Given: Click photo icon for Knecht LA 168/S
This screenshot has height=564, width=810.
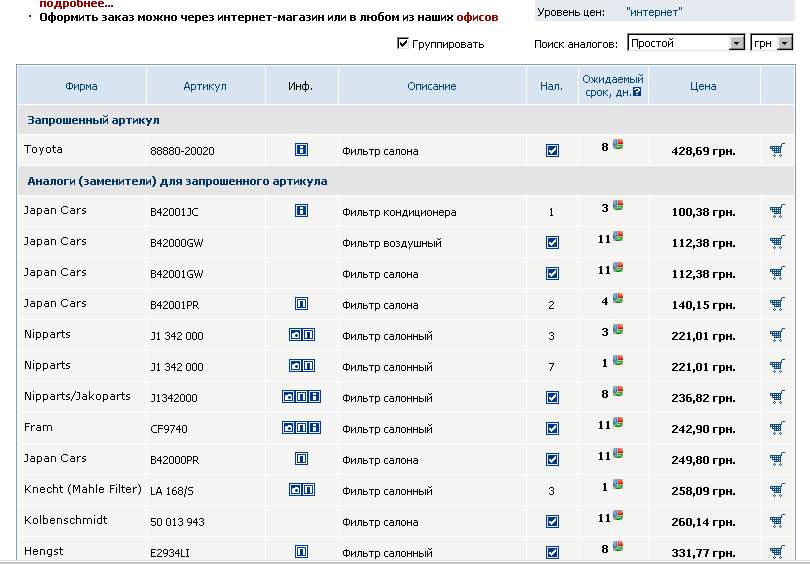Looking at the screenshot, I should (295, 490).
